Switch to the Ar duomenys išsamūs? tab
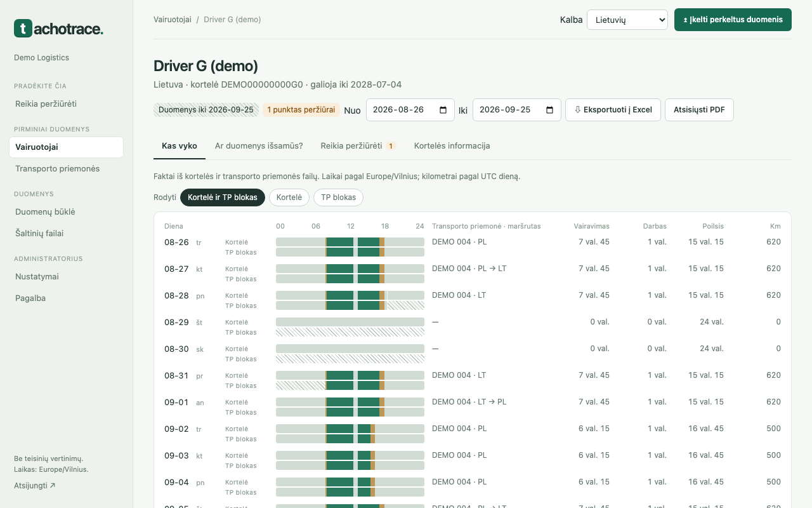Screen dimensions: 812x508 [259, 146]
